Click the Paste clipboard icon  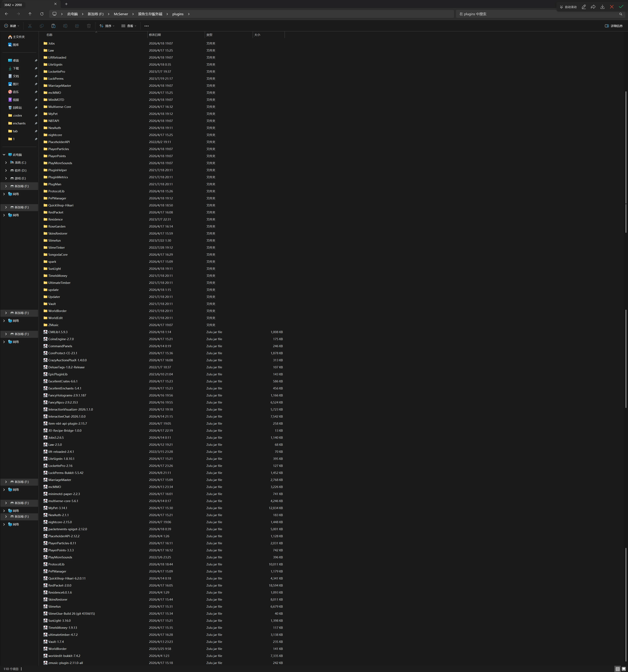pyautogui.click(x=53, y=26)
